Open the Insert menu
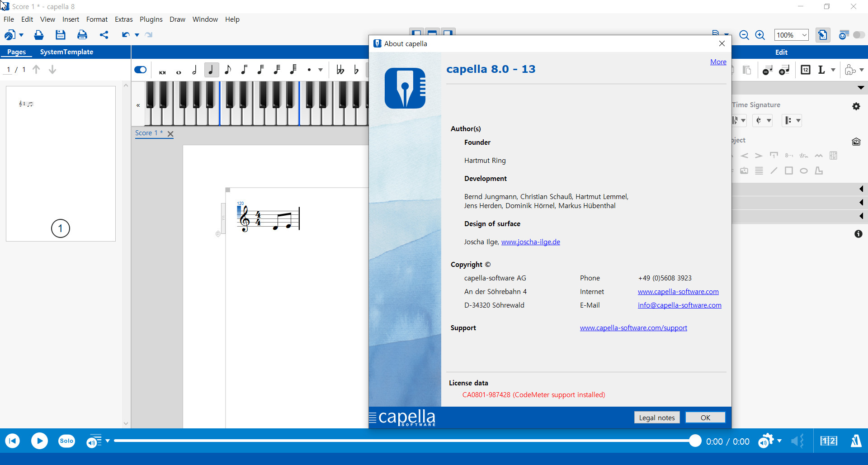Viewport: 868px width, 465px height. click(x=71, y=19)
